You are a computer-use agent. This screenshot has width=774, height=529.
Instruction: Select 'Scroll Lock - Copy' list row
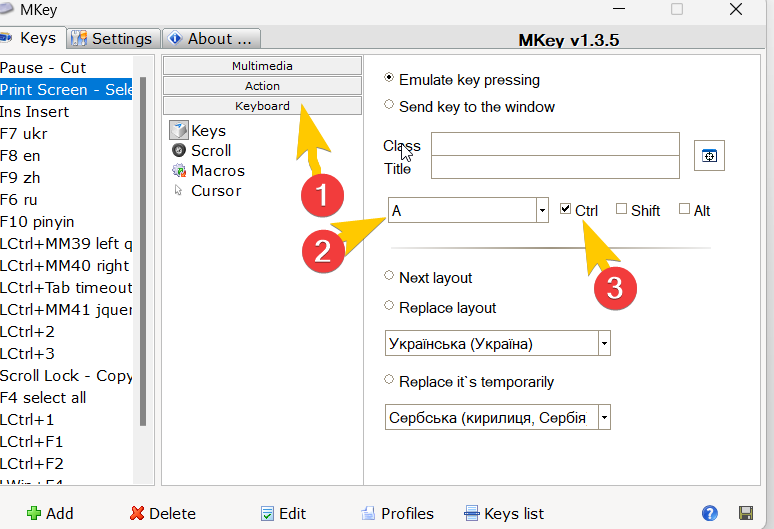click(66, 376)
